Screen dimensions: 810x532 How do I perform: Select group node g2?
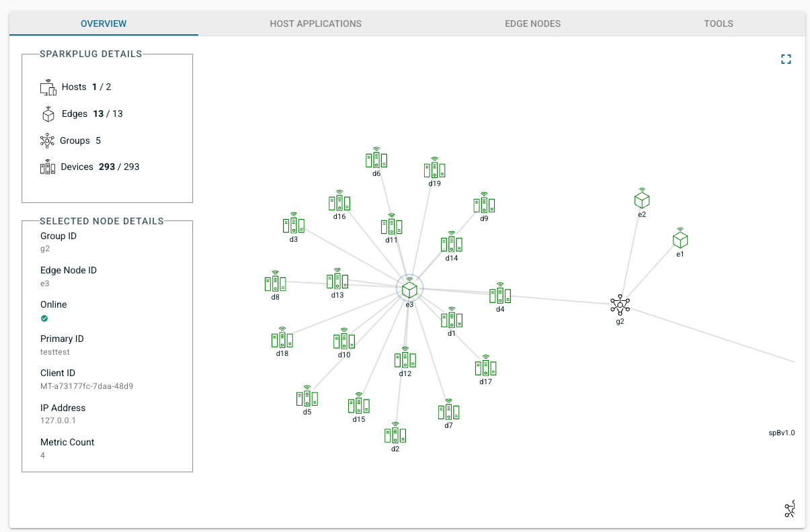[620, 305]
